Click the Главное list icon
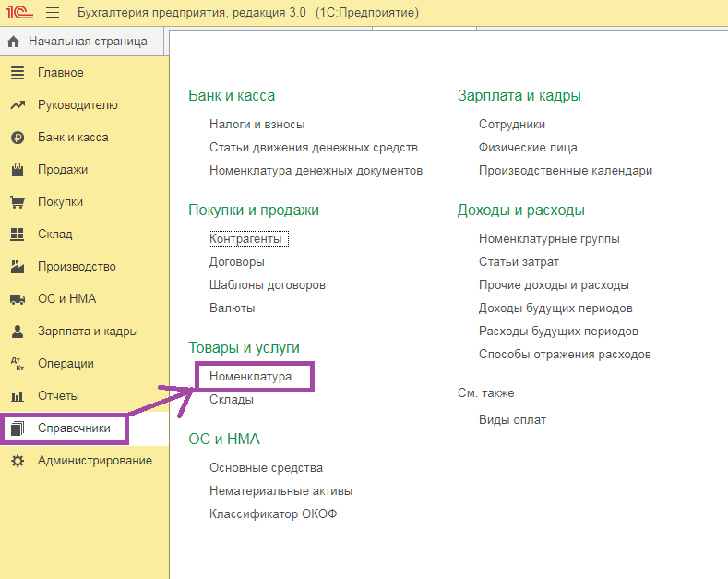Viewport: 728px width, 579px height. coord(18,73)
